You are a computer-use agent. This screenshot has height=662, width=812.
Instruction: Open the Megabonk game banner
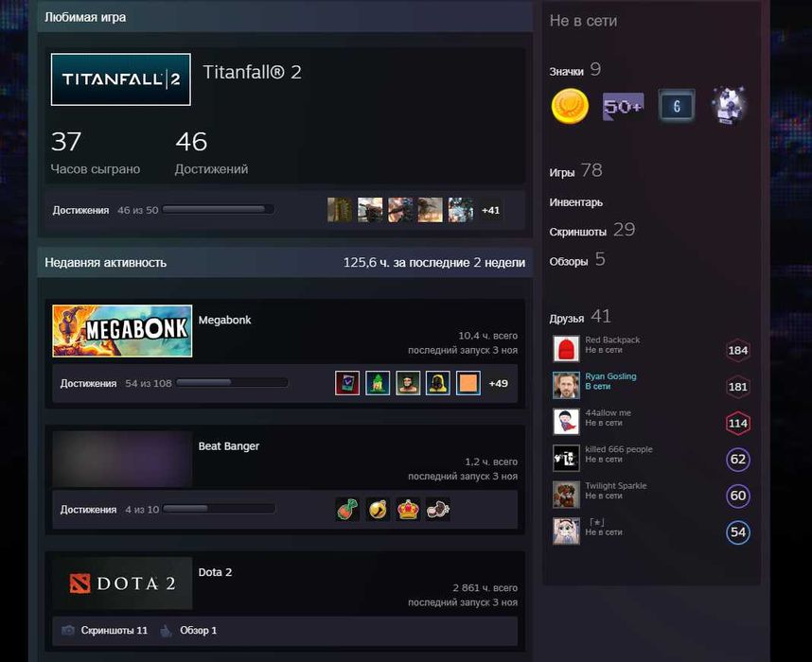pyautogui.click(x=122, y=331)
